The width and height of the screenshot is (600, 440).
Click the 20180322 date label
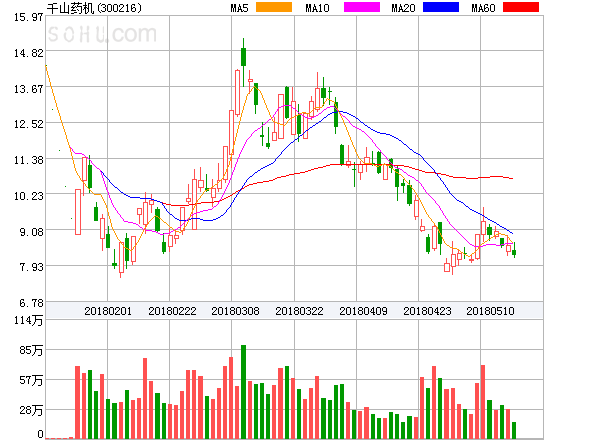(x=299, y=311)
